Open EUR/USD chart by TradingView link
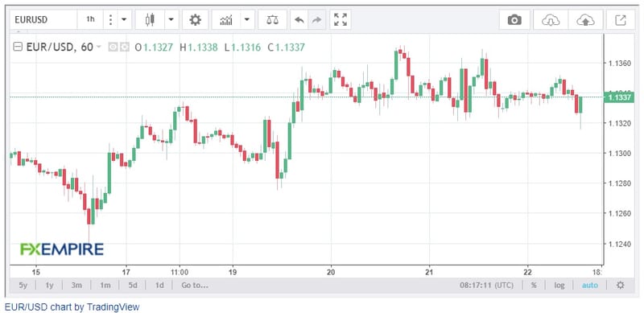 tap(72, 307)
